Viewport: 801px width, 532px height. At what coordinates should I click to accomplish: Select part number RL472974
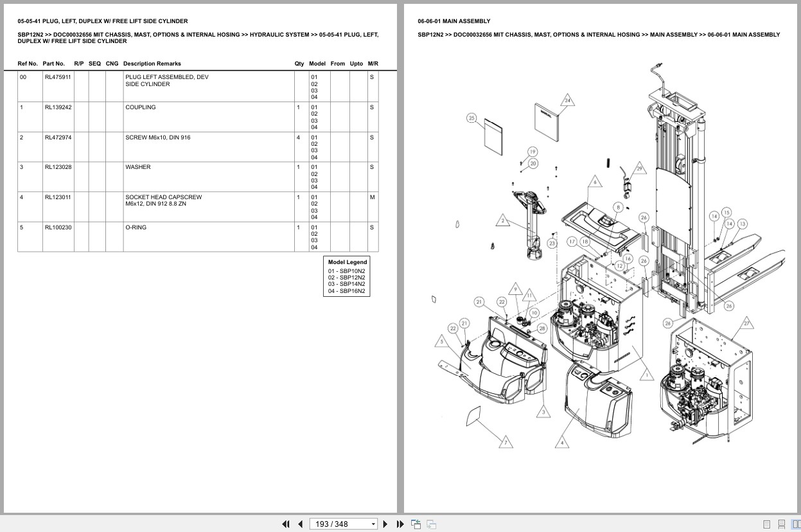[x=58, y=137]
